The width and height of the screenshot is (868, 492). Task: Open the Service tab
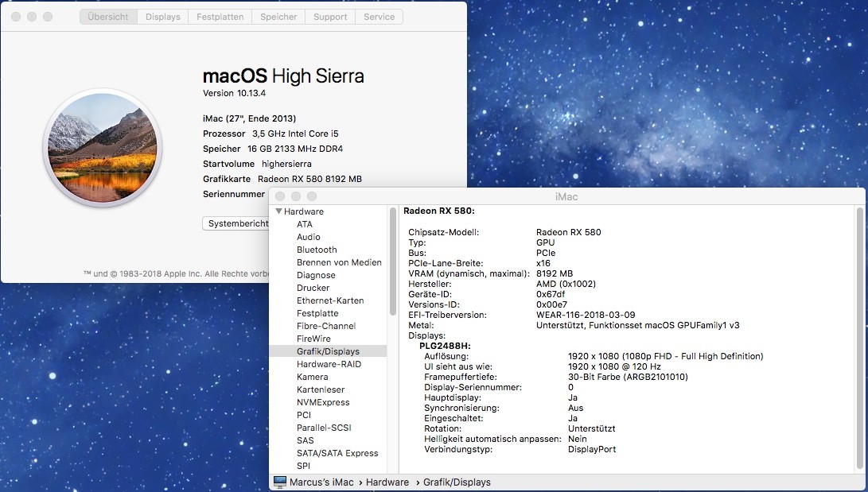click(380, 17)
